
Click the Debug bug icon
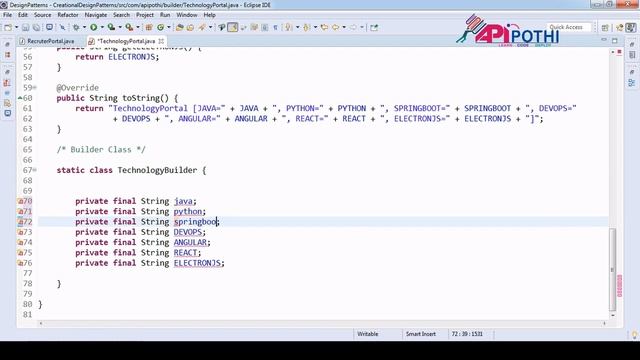[76, 27]
